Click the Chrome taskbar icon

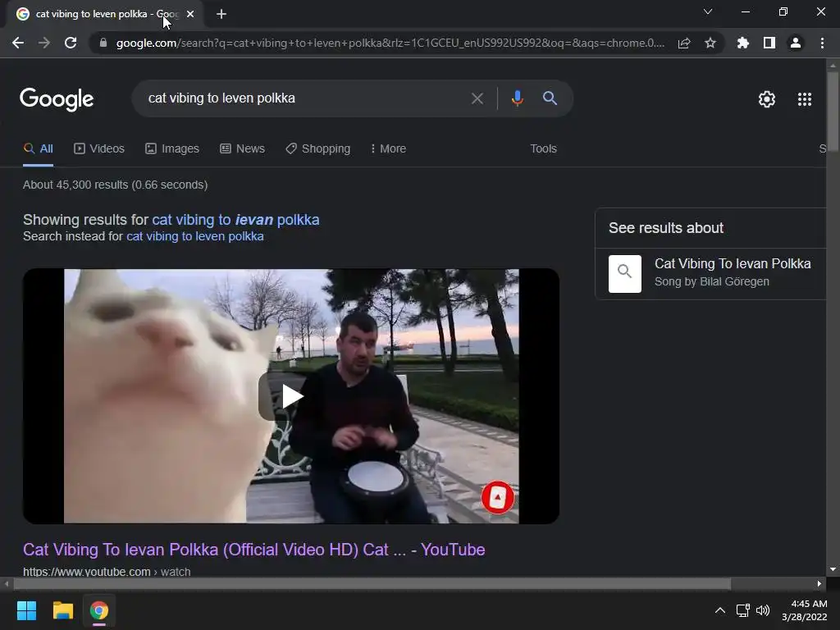click(x=99, y=610)
